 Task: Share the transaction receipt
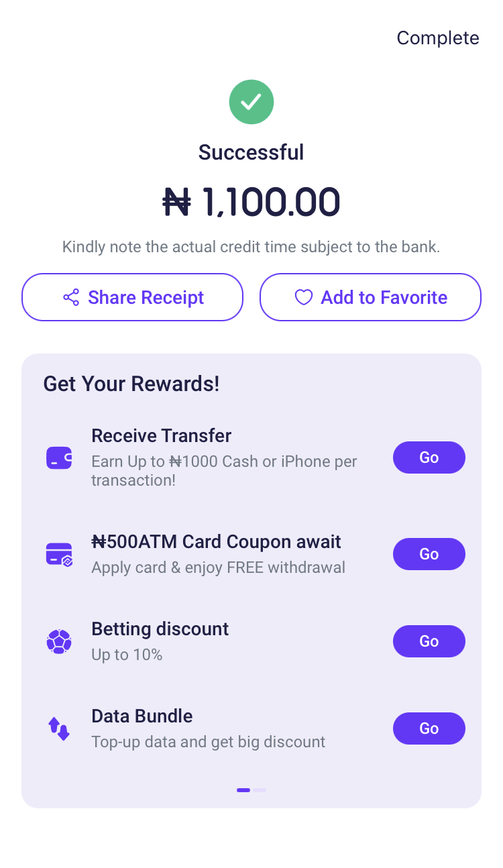point(132,297)
